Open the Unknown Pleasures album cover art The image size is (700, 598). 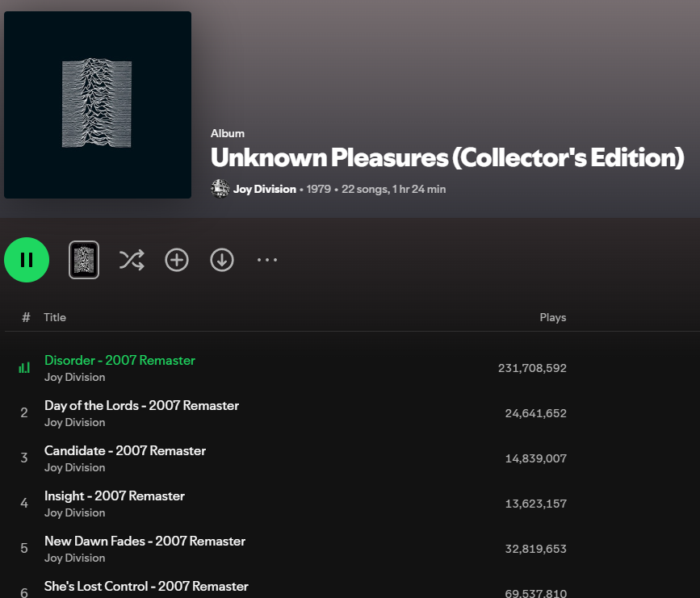pos(98,105)
